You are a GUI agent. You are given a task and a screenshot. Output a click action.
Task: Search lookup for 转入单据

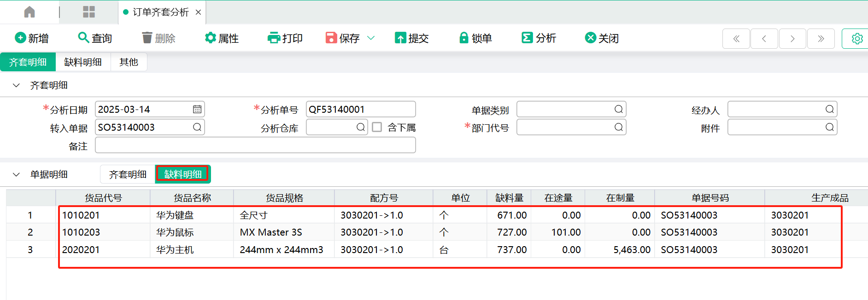pos(197,127)
